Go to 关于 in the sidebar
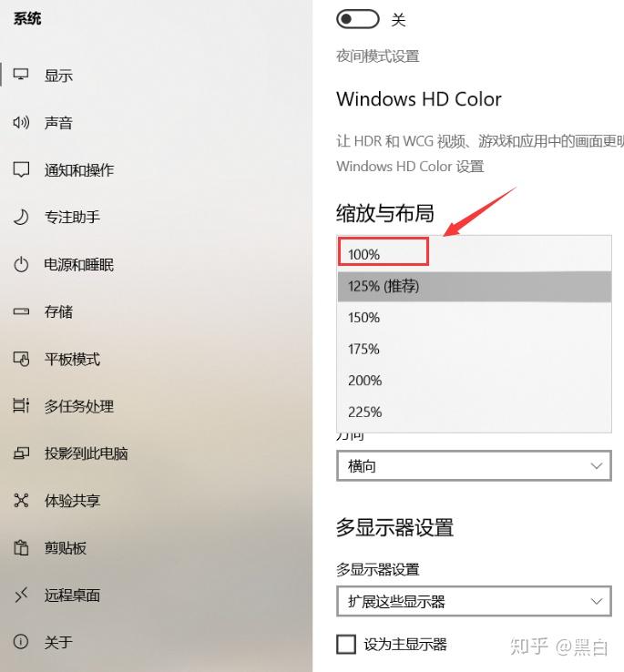The width and height of the screenshot is (624, 672). [x=58, y=642]
